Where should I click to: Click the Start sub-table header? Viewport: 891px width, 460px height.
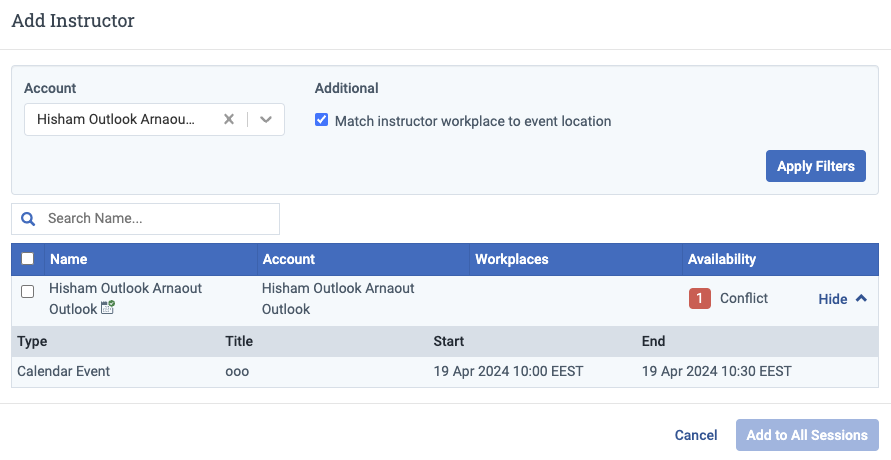pyautogui.click(x=448, y=341)
